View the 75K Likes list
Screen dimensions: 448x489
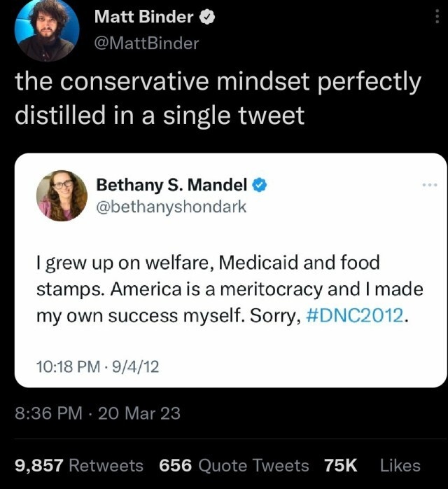click(x=372, y=466)
